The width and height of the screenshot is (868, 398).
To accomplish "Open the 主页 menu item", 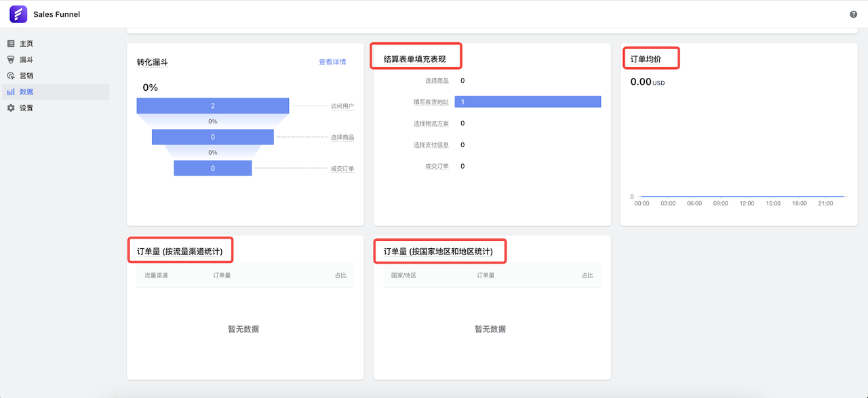I will click(26, 43).
